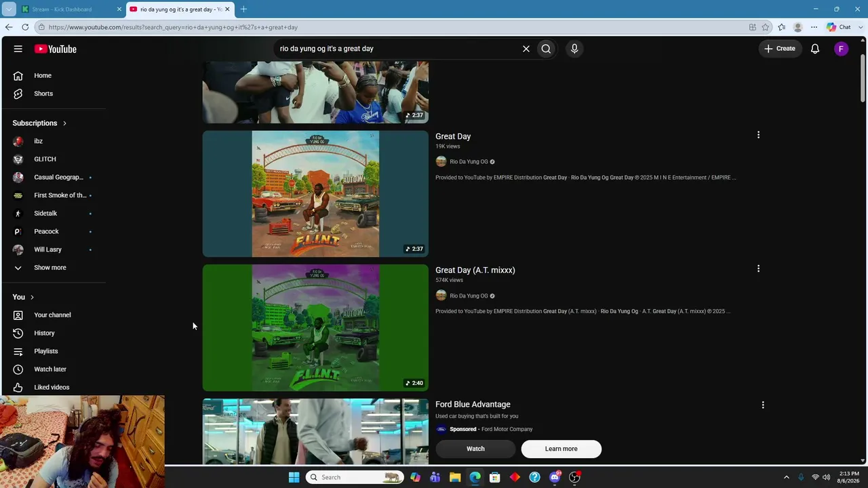Click the browser address bar
The image size is (868, 488).
[393, 27]
